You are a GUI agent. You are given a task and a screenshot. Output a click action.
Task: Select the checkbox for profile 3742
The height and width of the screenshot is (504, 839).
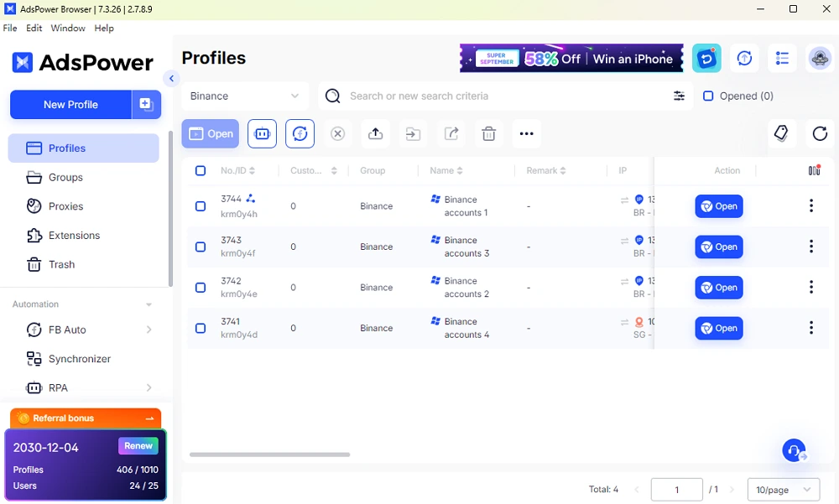(x=201, y=288)
